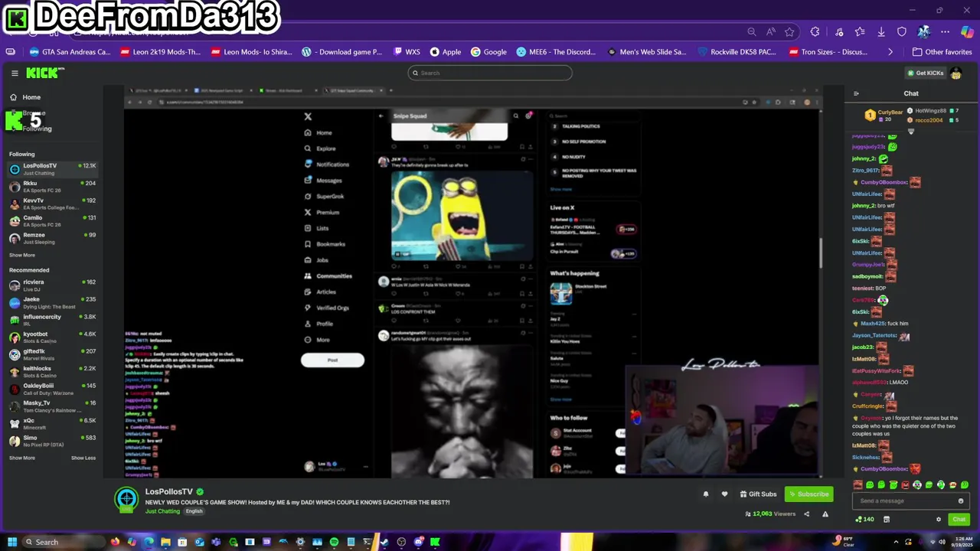980x551 pixels.
Task: Open browser Extensions puzzle icon
Action: click(815, 32)
